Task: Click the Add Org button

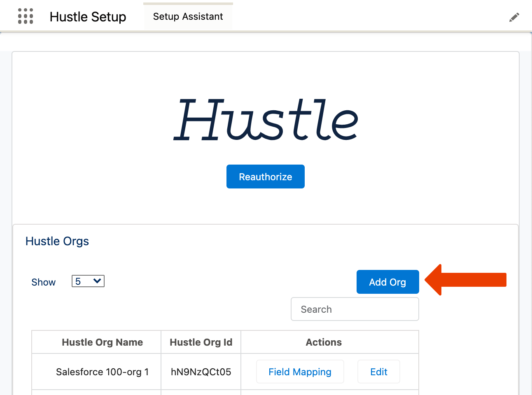Action: tap(387, 282)
